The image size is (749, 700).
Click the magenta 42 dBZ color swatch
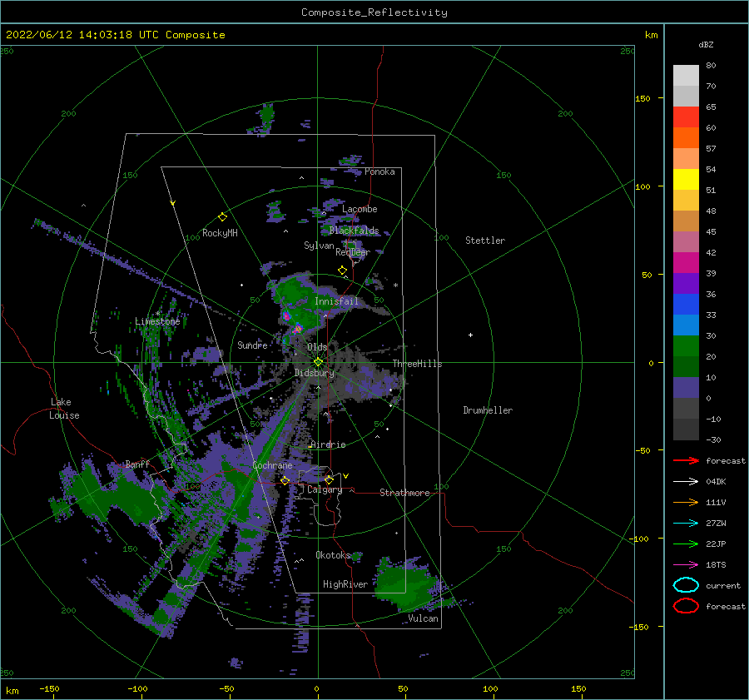(686, 263)
